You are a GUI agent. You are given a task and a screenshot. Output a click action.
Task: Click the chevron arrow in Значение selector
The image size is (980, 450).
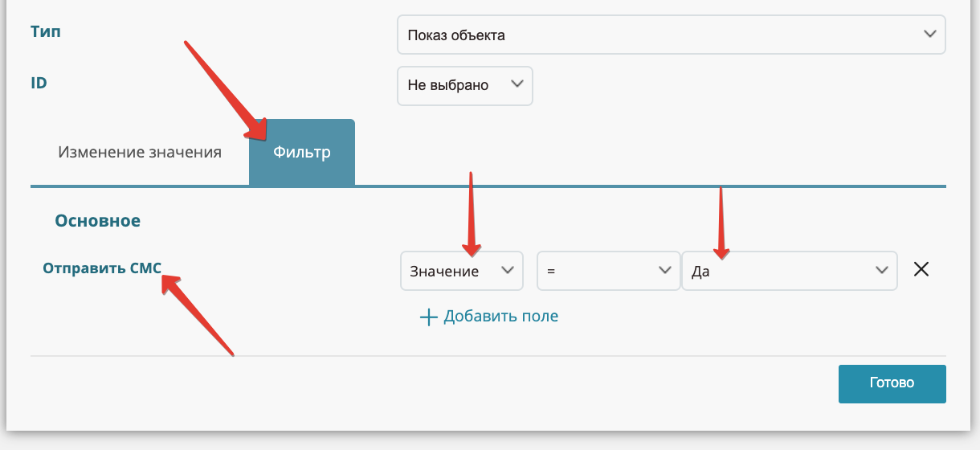click(x=508, y=271)
